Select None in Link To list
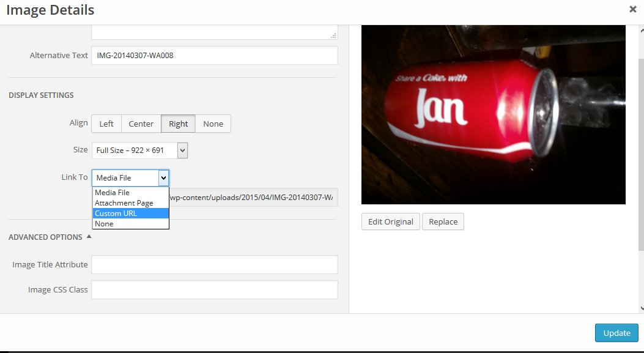 pos(130,224)
